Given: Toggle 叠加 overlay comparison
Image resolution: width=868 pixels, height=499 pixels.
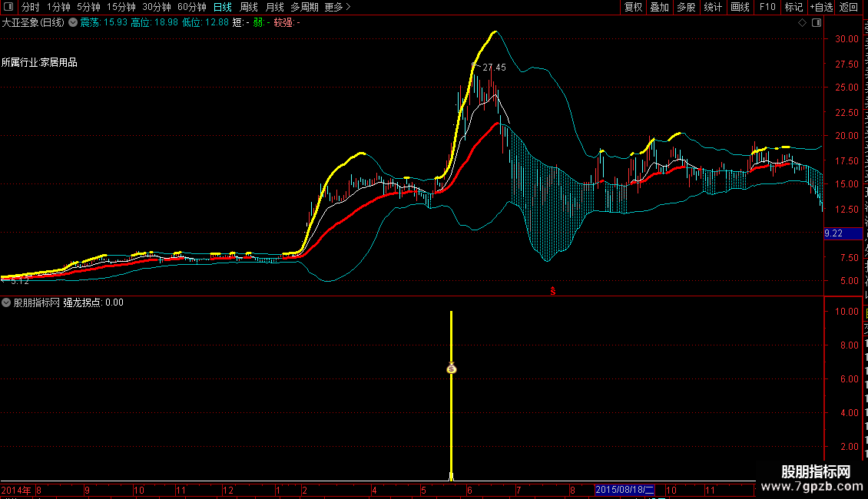Looking at the screenshot, I should [x=659, y=7].
